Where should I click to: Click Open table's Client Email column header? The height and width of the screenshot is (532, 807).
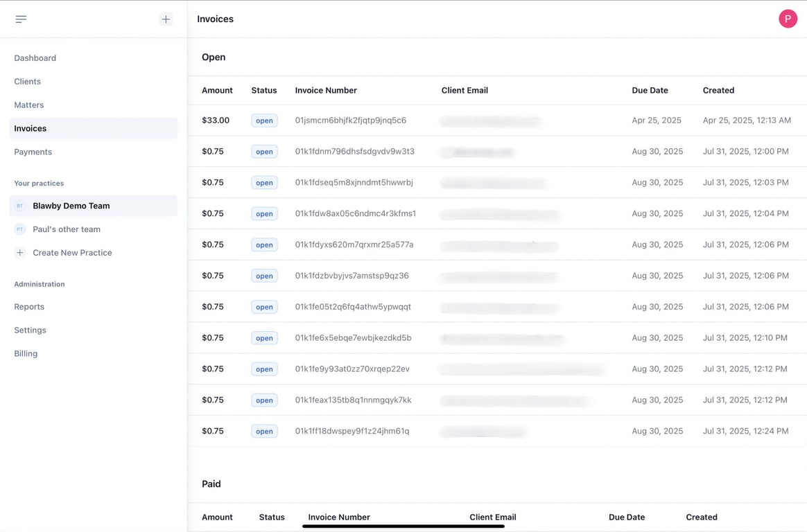pos(465,90)
